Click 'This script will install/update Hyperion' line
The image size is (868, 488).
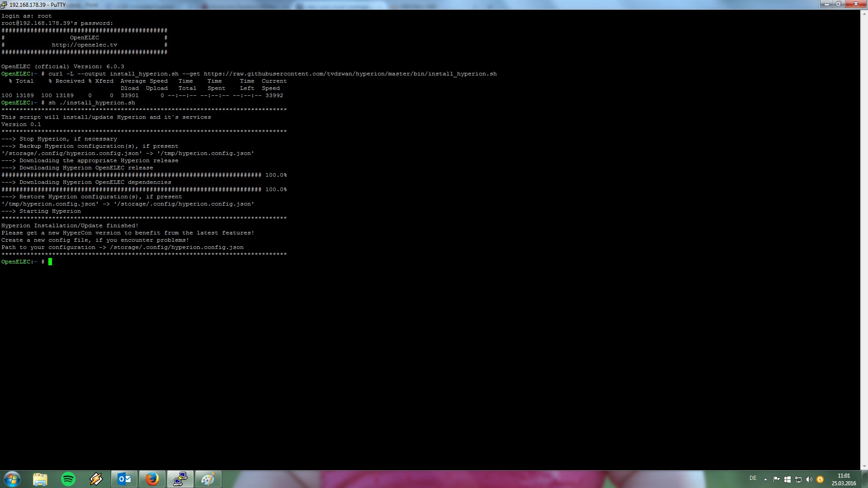click(x=106, y=117)
